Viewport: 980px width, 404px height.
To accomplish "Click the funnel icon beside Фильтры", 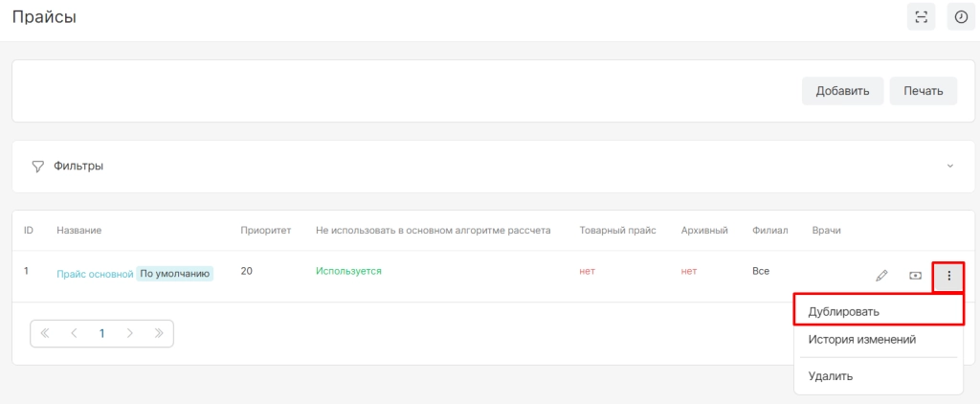I will (x=38, y=166).
